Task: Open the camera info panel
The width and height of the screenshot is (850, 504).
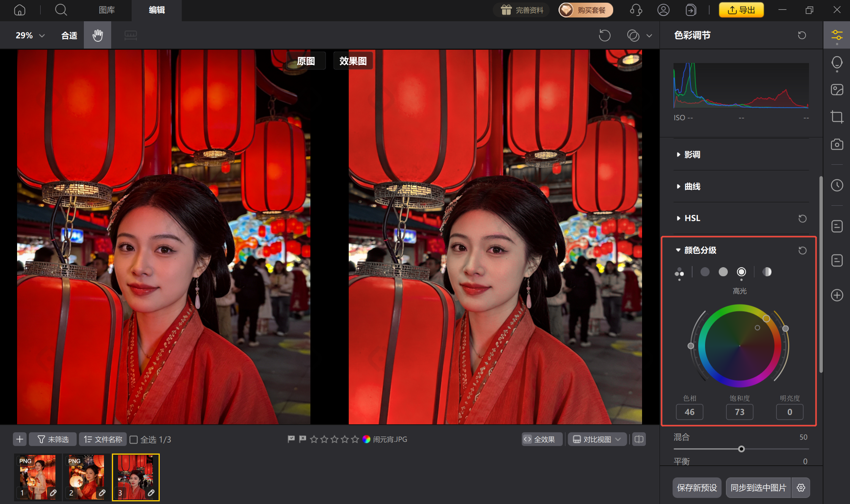Action: pyautogui.click(x=836, y=145)
